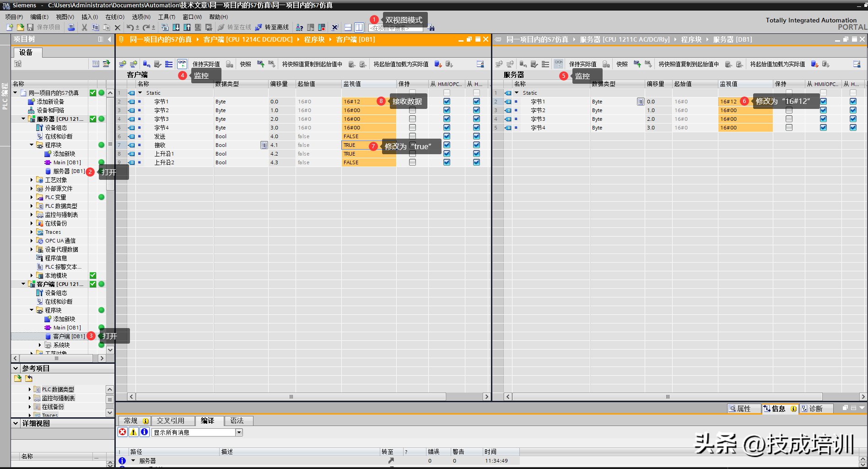Click 转至离线 go offline button
868x469 pixels.
[x=272, y=27]
